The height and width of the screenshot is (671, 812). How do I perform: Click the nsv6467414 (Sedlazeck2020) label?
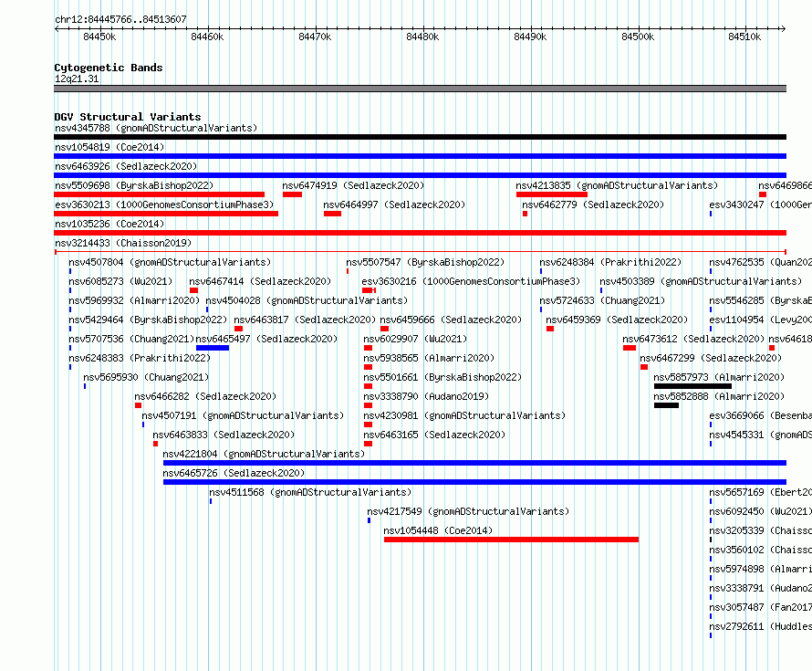pyautogui.click(x=260, y=281)
